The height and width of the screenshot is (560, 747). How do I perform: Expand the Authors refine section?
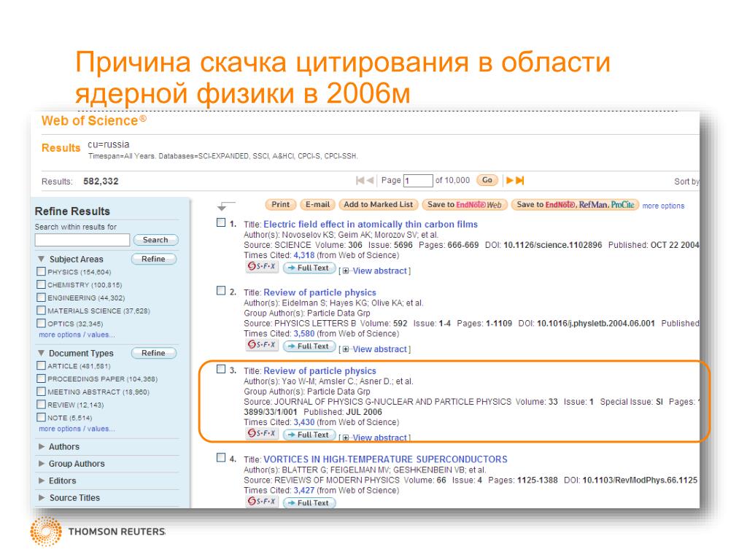pyautogui.click(x=59, y=447)
